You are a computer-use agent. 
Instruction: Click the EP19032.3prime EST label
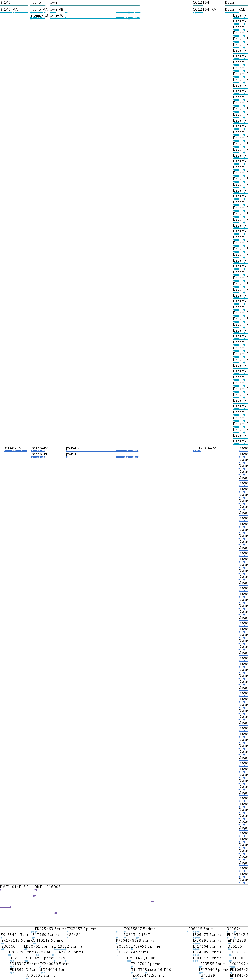[68, 946]
